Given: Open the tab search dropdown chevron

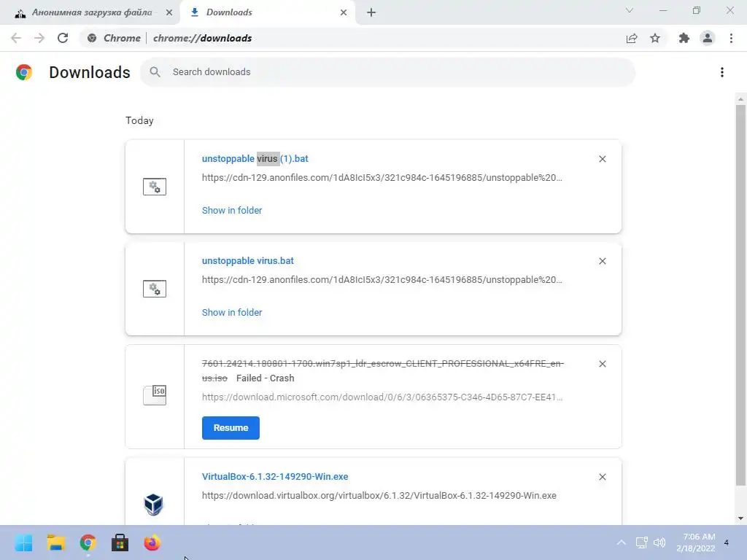Looking at the screenshot, I should (630, 10).
